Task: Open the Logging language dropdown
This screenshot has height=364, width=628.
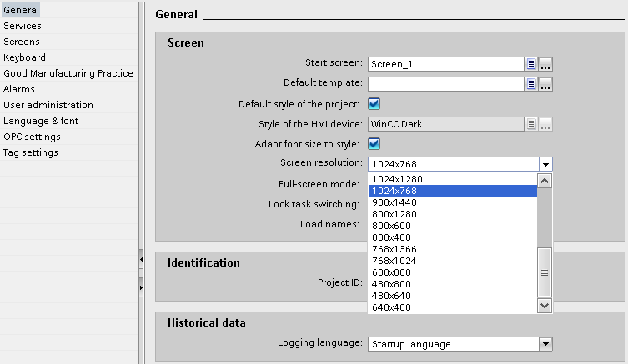Action: [x=545, y=343]
